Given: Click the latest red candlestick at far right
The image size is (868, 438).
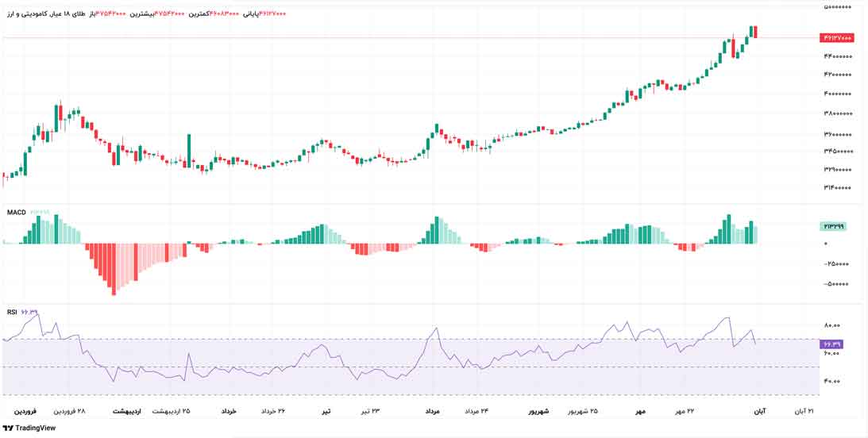Looking at the screenshot, I should 756,32.
